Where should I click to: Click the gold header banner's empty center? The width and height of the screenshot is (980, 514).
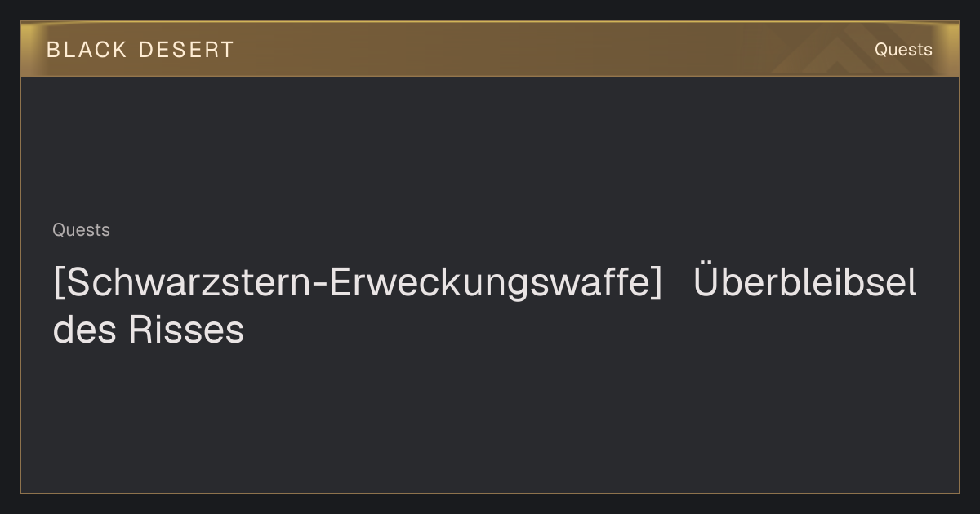(531, 49)
